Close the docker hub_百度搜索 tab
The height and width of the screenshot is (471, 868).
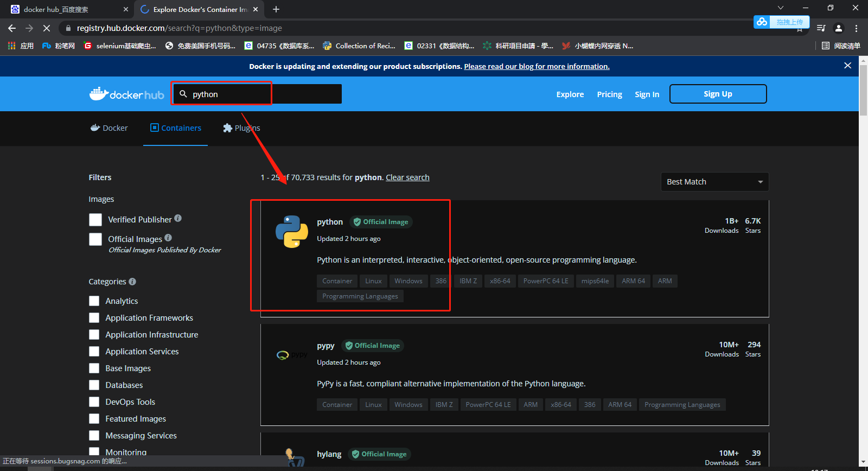(126, 9)
